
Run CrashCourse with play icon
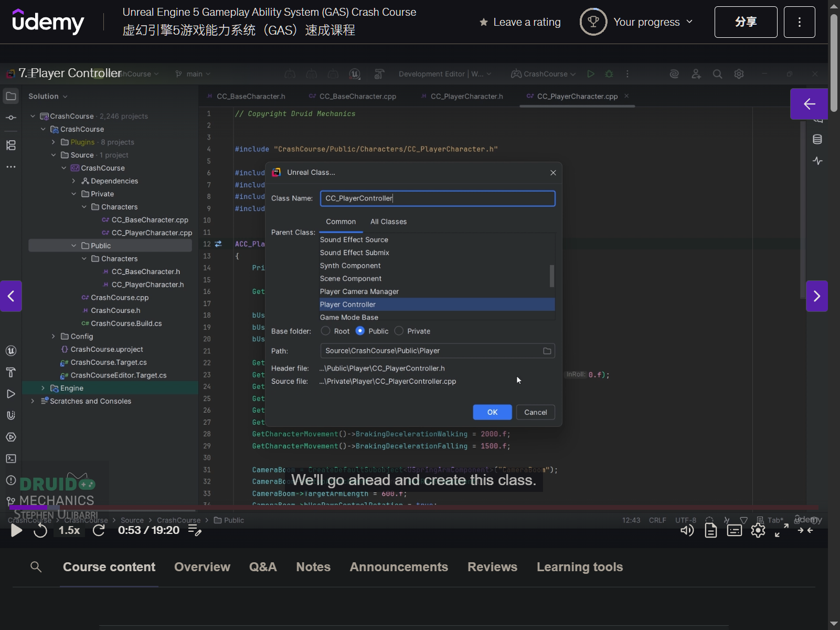pos(591,74)
